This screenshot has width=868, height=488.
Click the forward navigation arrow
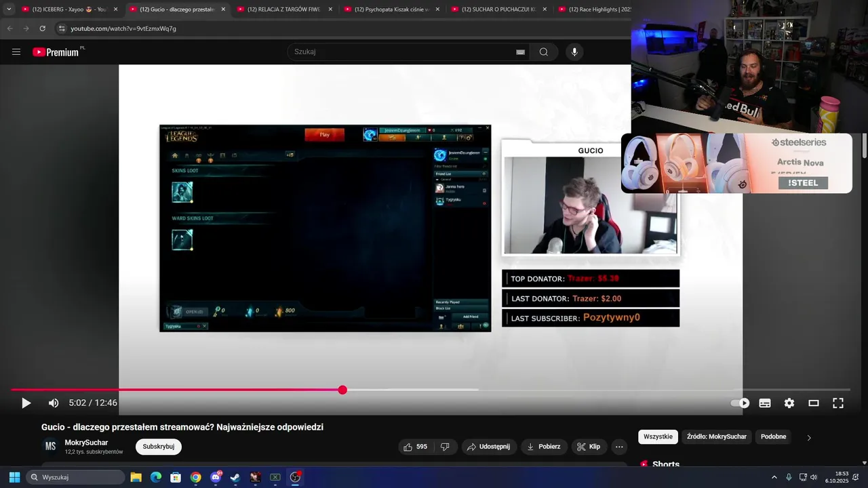[x=26, y=28]
